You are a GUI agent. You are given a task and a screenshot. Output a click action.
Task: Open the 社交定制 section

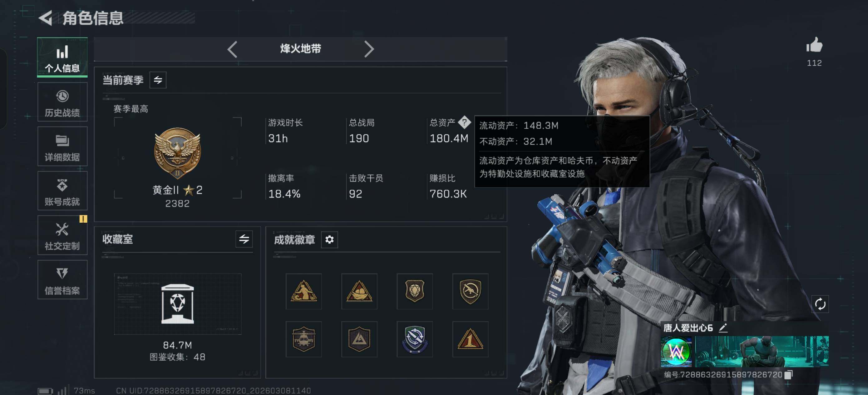(x=62, y=235)
